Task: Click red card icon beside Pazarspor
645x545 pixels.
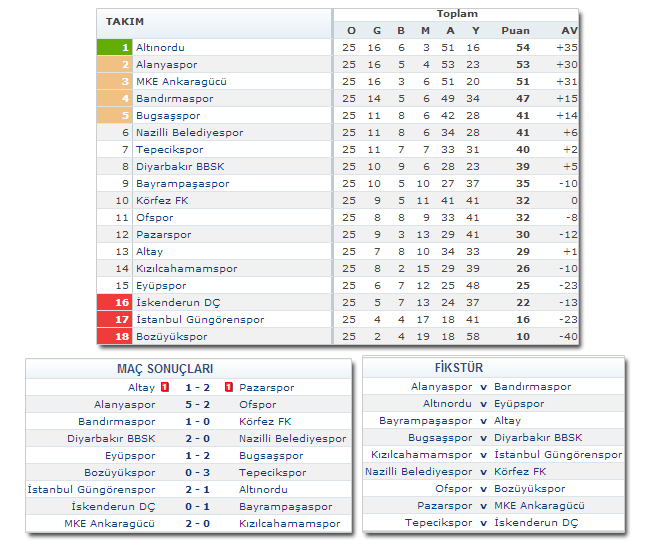Action: pyautogui.click(x=229, y=387)
